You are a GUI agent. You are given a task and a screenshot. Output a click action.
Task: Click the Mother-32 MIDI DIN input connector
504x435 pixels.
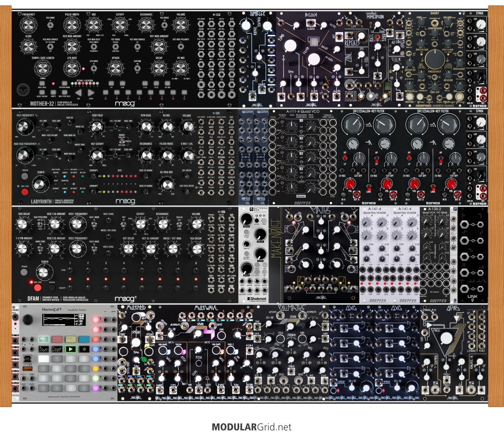tap(24, 91)
